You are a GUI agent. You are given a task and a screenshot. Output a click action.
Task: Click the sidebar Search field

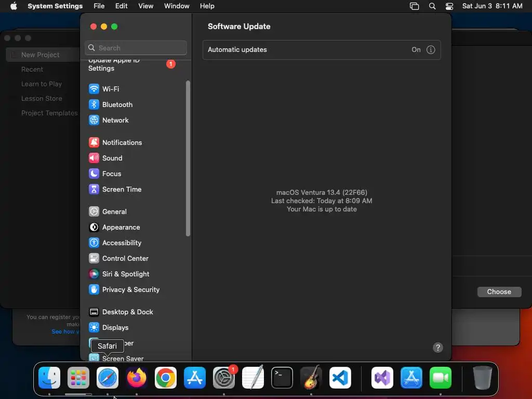tap(136, 48)
